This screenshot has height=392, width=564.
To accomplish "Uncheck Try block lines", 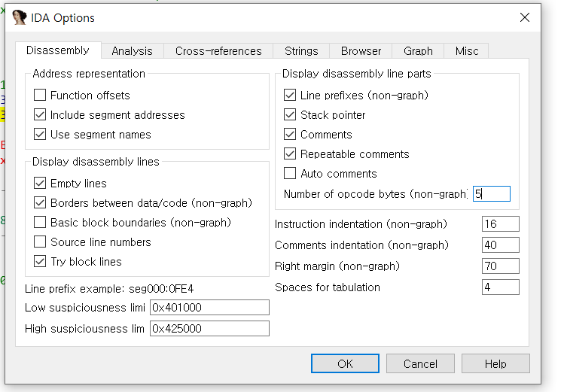I will pyautogui.click(x=40, y=261).
